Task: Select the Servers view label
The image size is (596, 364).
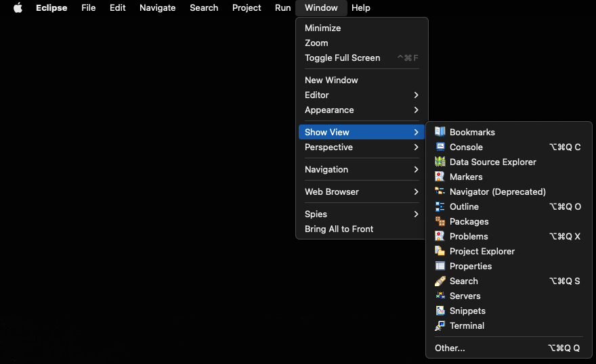Action: coord(465,296)
